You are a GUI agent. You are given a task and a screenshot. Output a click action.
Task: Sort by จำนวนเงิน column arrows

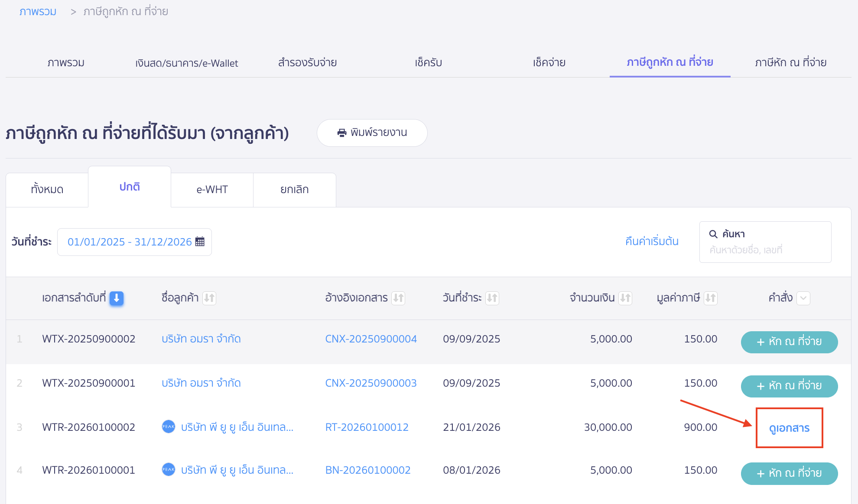tap(625, 298)
